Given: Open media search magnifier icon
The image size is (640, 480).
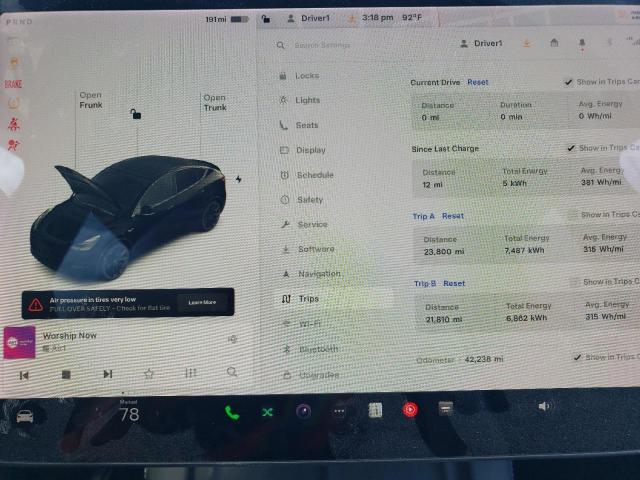Looking at the screenshot, I should pyautogui.click(x=232, y=372).
